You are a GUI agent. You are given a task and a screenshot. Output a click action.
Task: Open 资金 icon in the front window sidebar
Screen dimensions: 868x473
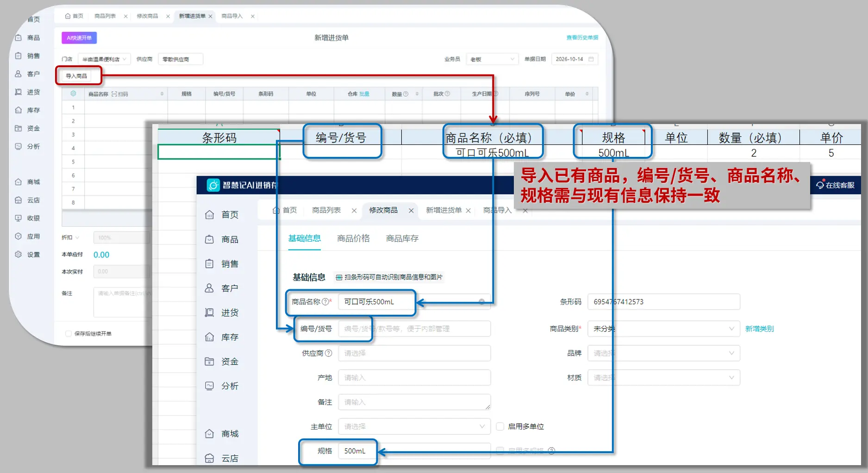coord(209,361)
